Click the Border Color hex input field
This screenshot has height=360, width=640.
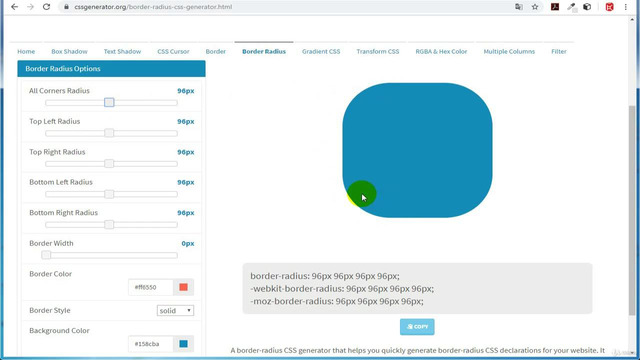151,287
